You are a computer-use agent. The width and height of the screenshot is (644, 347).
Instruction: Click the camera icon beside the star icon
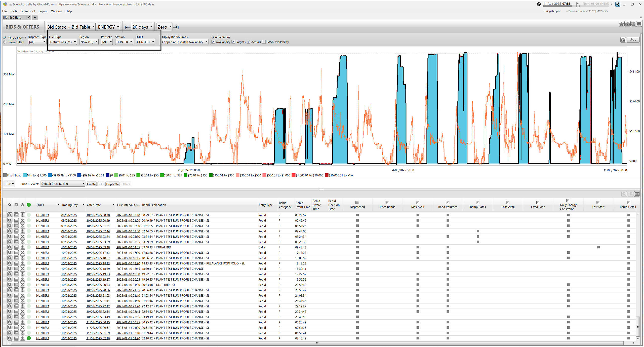point(627,24)
